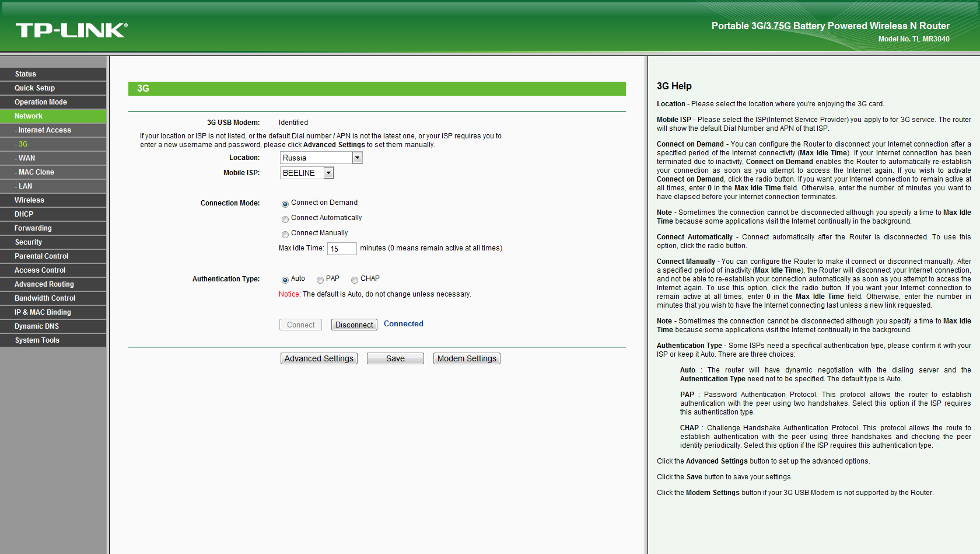The image size is (980, 554).
Task: Open Parental Control menu
Action: 53,256
